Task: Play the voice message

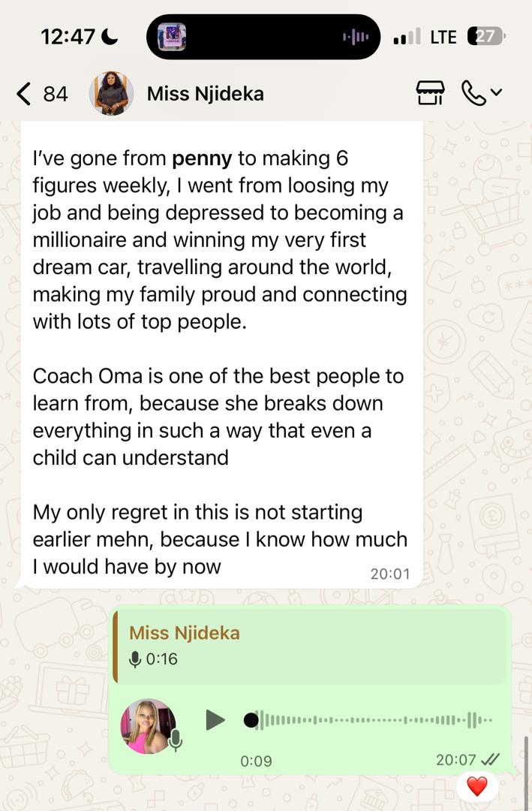Action: [x=215, y=720]
